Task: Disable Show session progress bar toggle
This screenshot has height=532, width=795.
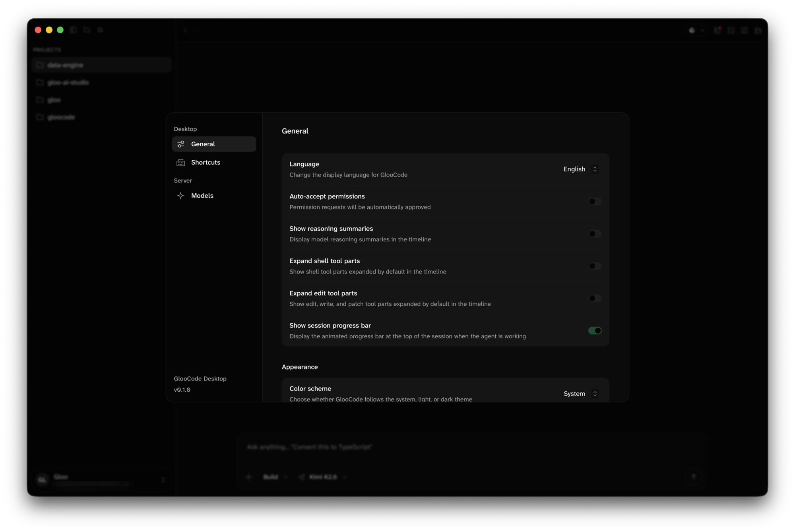Action: point(595,330)
